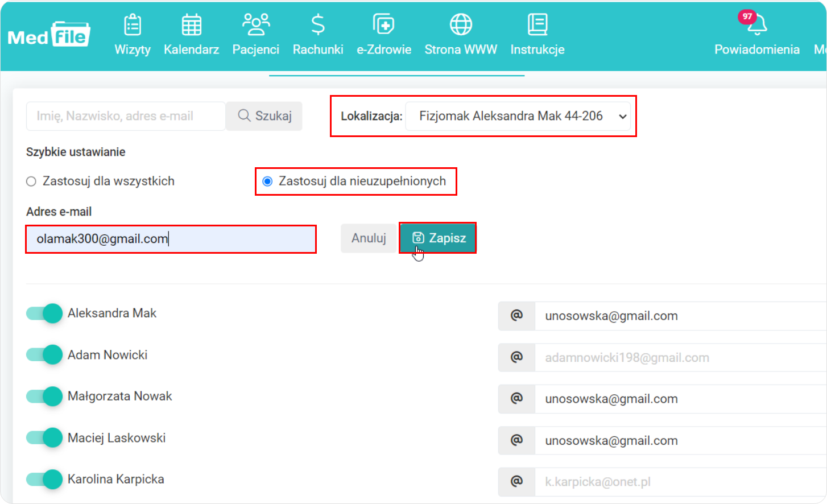
Task: Select Zastosuj dla nieuzupełnionych radio button
Action: (x=267, y=181)
